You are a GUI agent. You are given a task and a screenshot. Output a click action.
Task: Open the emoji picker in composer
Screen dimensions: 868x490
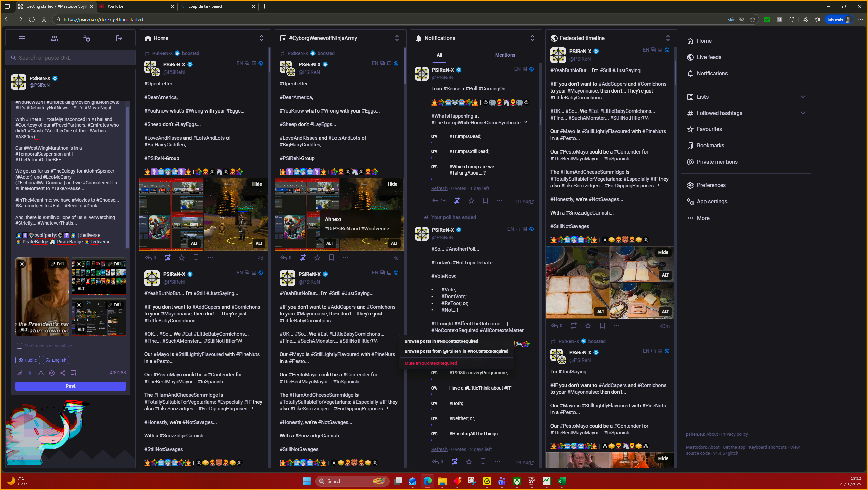(52, 373)
